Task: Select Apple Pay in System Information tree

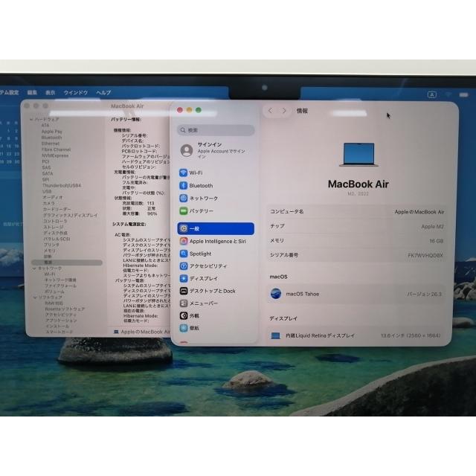Action: coord(51,131)
